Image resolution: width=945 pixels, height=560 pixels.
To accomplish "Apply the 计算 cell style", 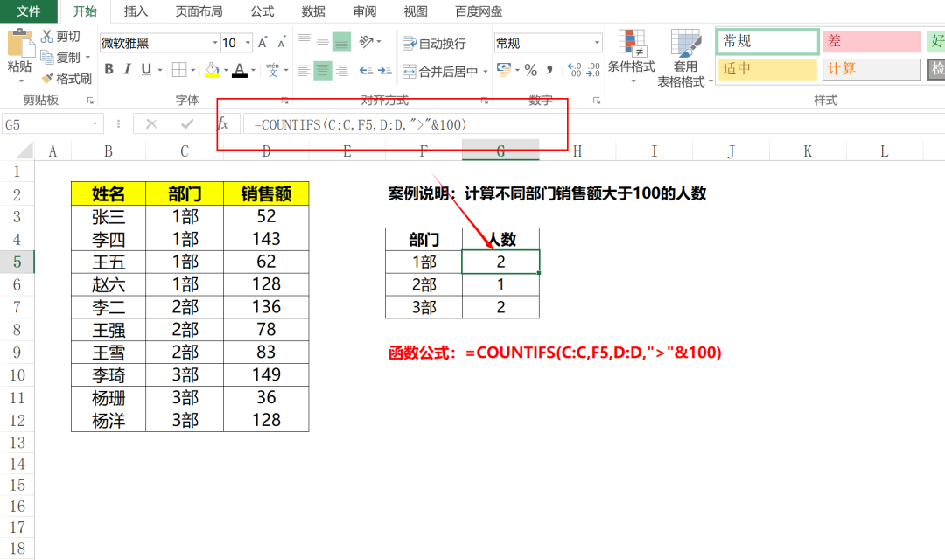I will pyautogui.click(x=871, y=69).
